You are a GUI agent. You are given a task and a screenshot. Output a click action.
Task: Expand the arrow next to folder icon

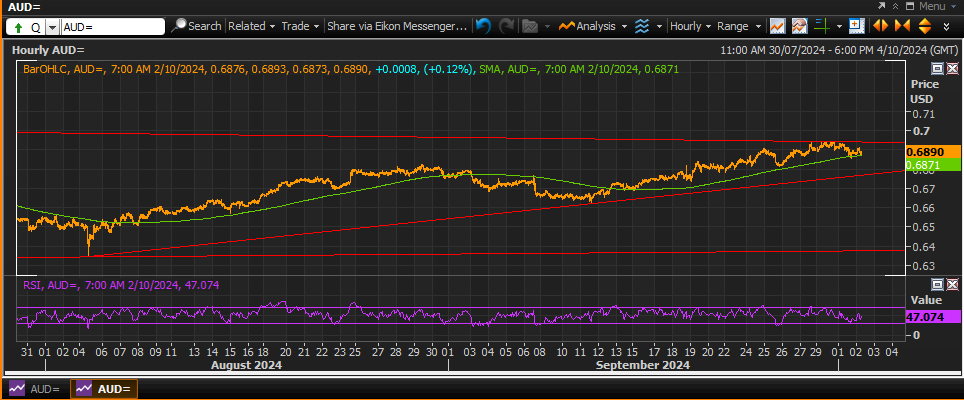[547, 26]
